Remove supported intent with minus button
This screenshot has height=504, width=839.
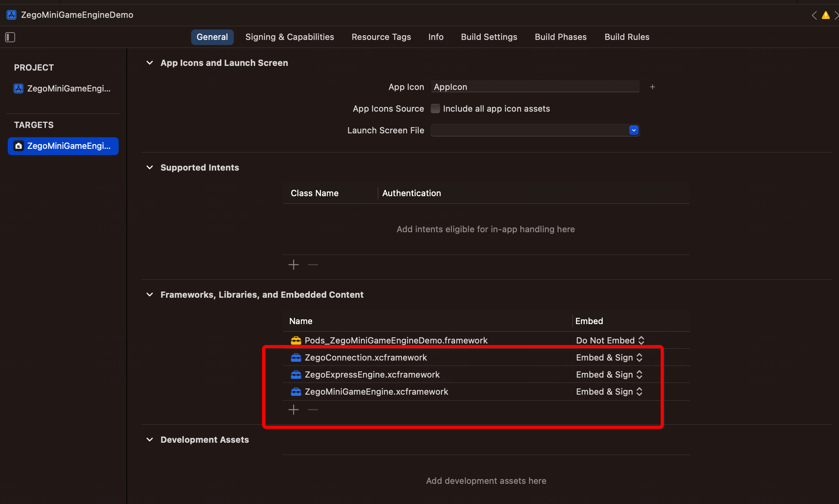313,265
